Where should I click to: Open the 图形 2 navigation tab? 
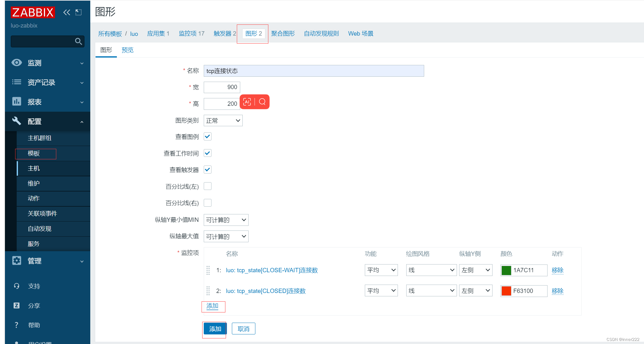pyautogui.click(x=254, y=33)
